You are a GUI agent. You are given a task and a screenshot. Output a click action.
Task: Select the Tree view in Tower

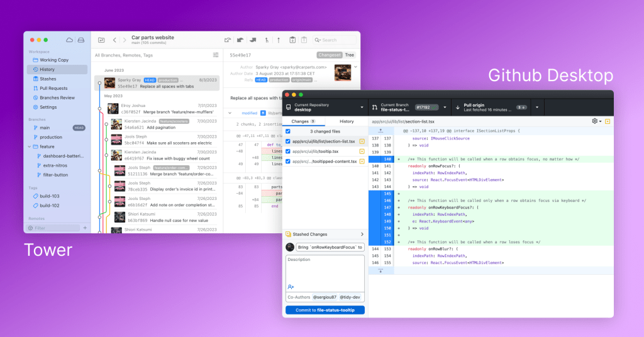[x=350, y=55]
